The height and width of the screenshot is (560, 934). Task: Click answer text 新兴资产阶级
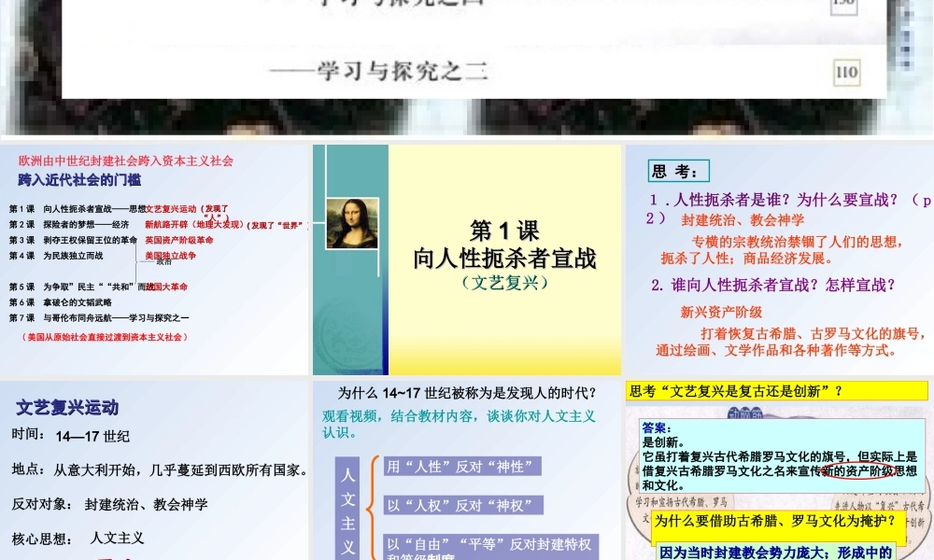point(721,312)
